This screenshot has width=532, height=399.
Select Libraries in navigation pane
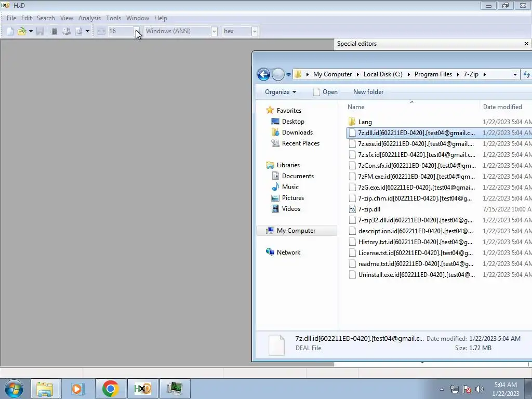pyautogui.click(x=288, y=165)
